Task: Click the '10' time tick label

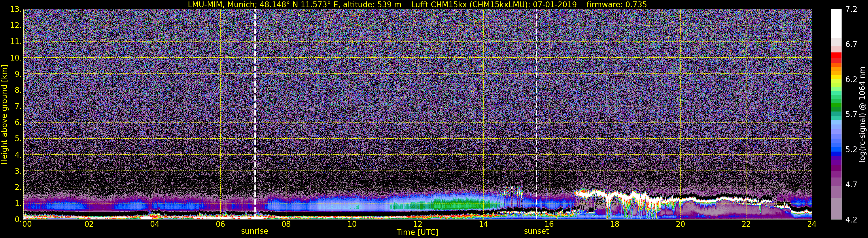Action: coord(352,224)
